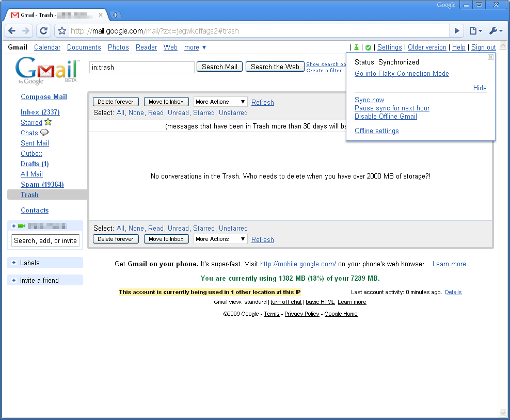The width and height of the screenshot is (510, 420).
Task: Click the chat bubble icon beside Chats
Action: click(x=44, y=132)
